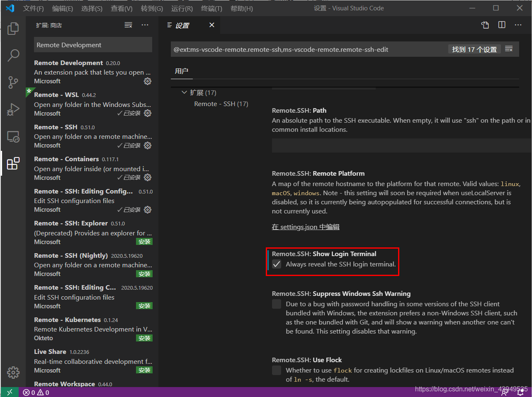This screenshot has height=397, width=532.
Task: Collapse the 扩展 (17) settings tree
Action: pyautogui.click(x=184, y=92)
